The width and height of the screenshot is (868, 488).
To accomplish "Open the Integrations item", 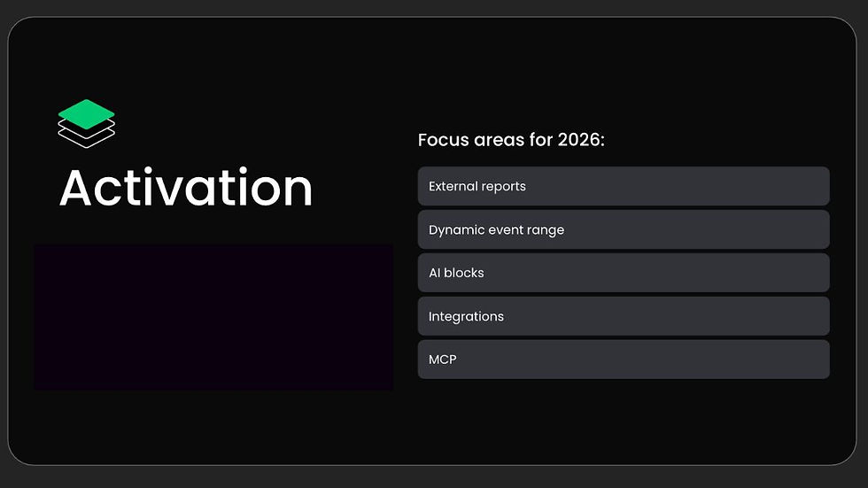I will [x=624, y=316].
